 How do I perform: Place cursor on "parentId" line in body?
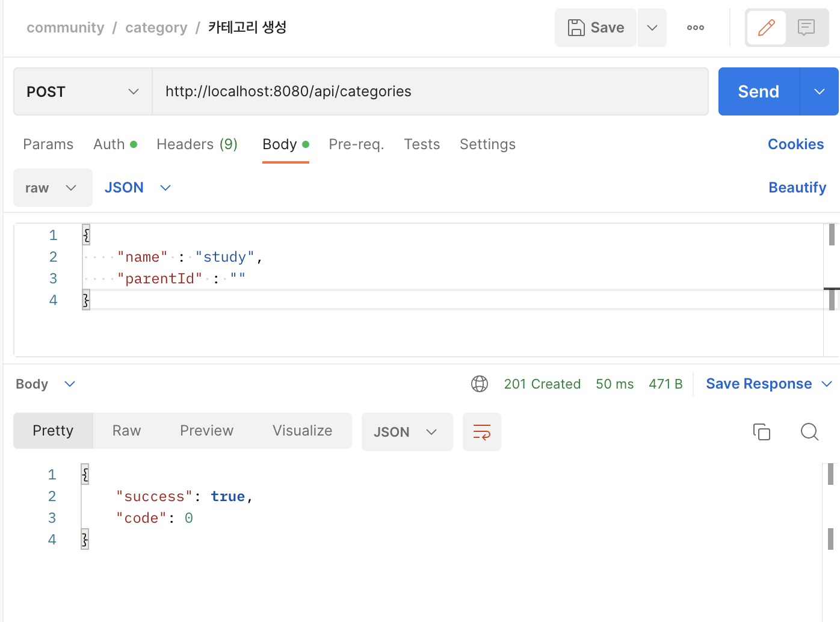[x=181, y=279]
